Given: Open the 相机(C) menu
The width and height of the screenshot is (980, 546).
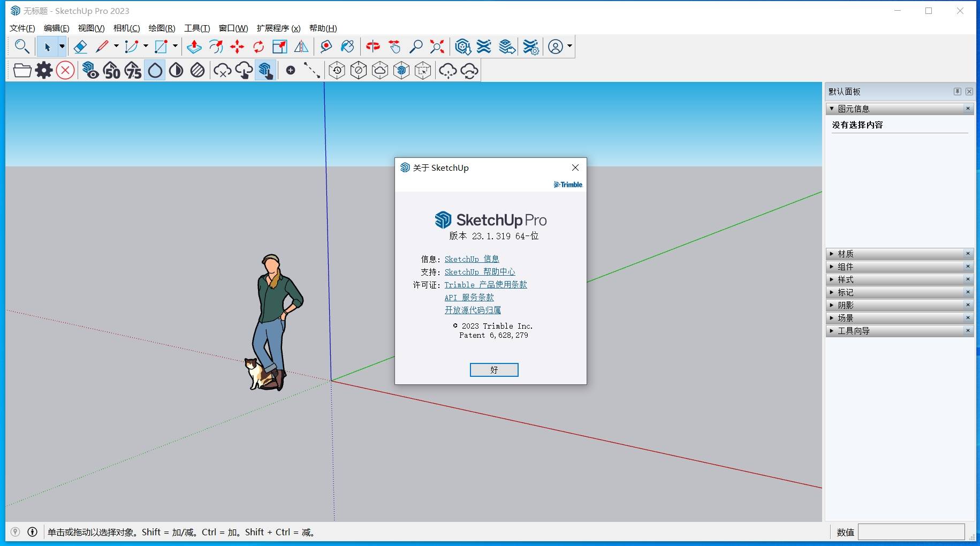Looking at the screenshot, I should pyautogui.click(x=126, y=28).
